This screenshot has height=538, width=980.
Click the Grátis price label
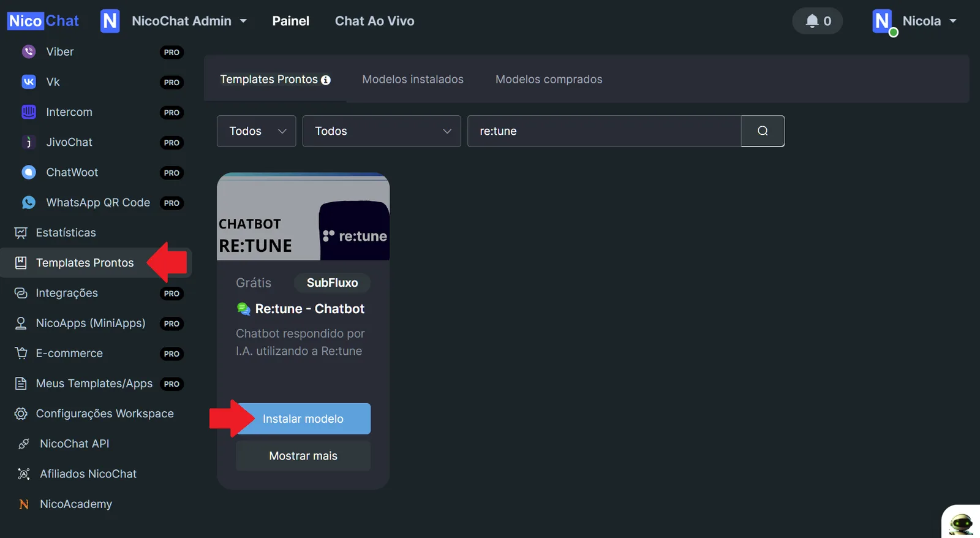click(x=254, y=282)
